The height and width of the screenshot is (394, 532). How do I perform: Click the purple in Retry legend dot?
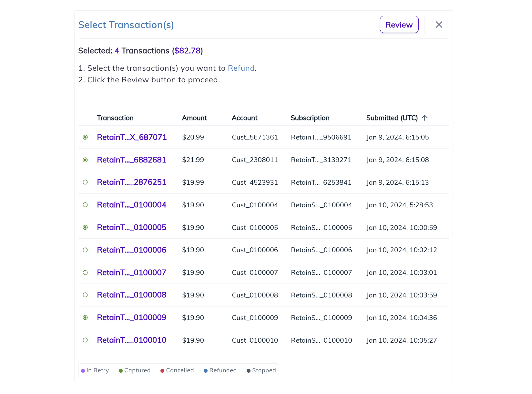[x=83, y=371]
